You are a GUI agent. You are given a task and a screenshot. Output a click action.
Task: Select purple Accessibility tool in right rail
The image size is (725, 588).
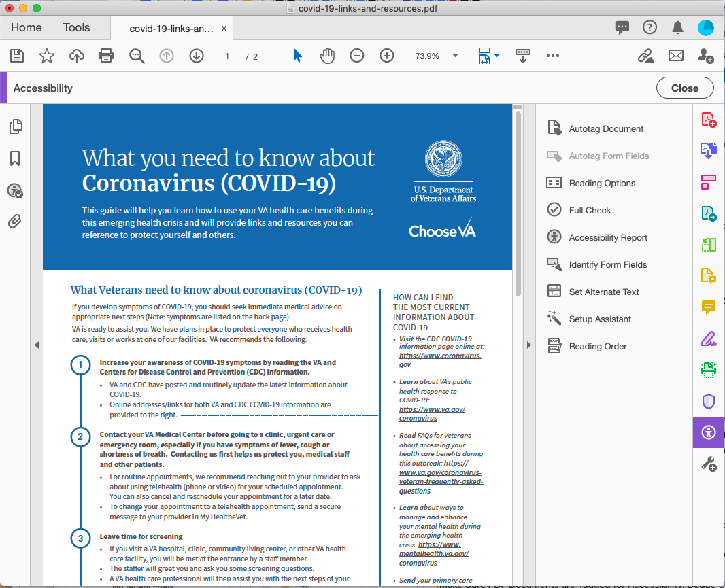[x=709, y=432]
